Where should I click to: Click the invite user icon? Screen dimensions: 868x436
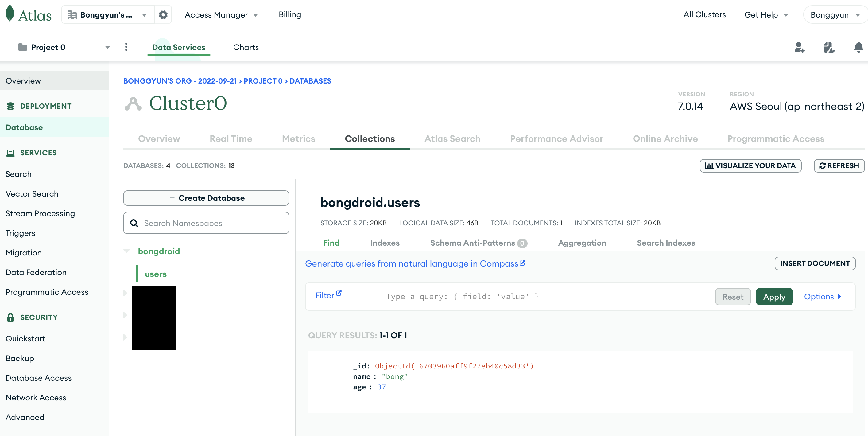(800, 47)
